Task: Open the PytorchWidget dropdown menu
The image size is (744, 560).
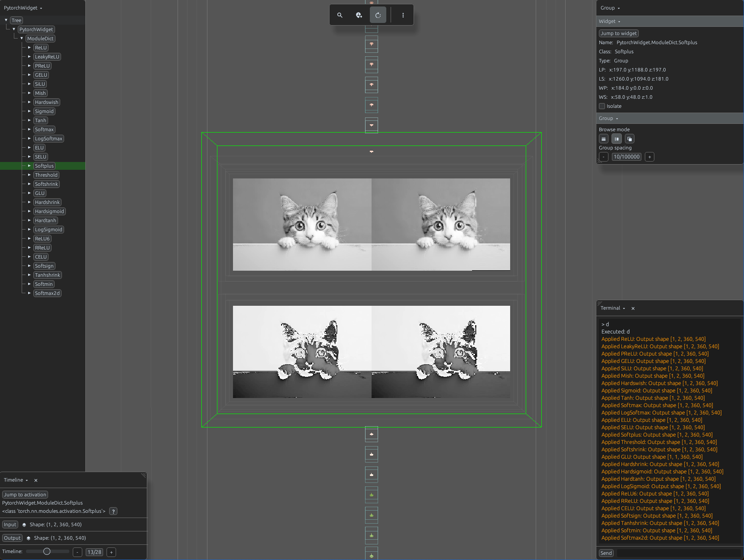Action: pyautogui.click(x=23, y=8)
